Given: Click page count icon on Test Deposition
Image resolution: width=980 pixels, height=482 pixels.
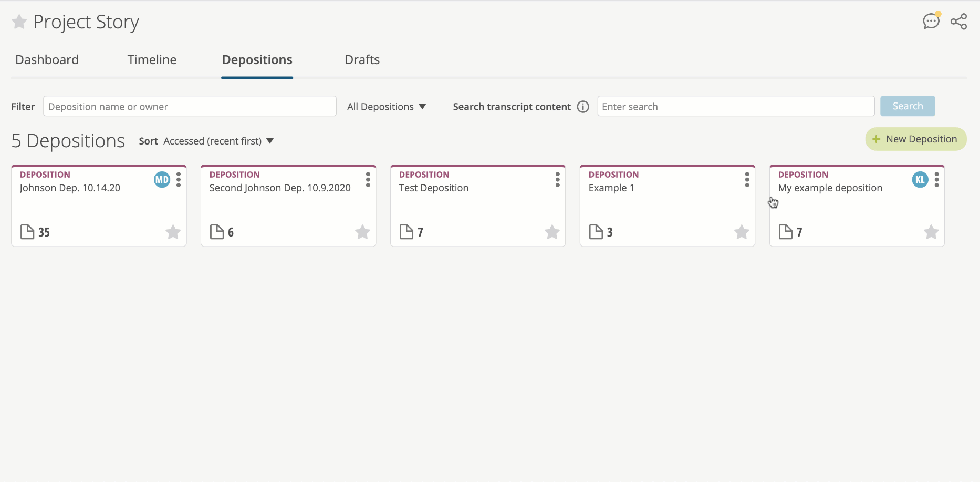Looking at the screenshot, I should click(x=406, y=232).
